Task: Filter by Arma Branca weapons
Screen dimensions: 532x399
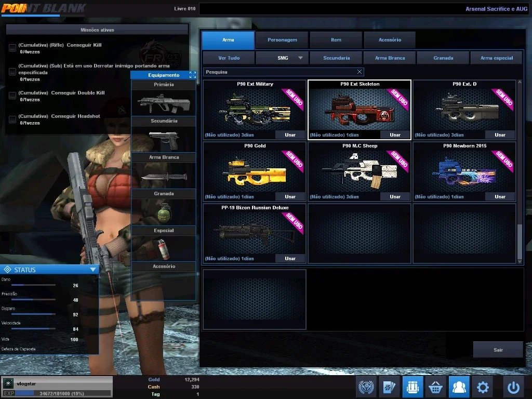Action: click(x=390, y=58)
